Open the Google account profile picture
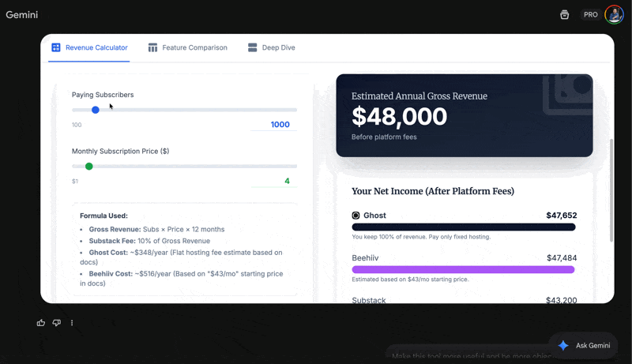The width and height of the screenshot is (632, 364). click(614, 14)
